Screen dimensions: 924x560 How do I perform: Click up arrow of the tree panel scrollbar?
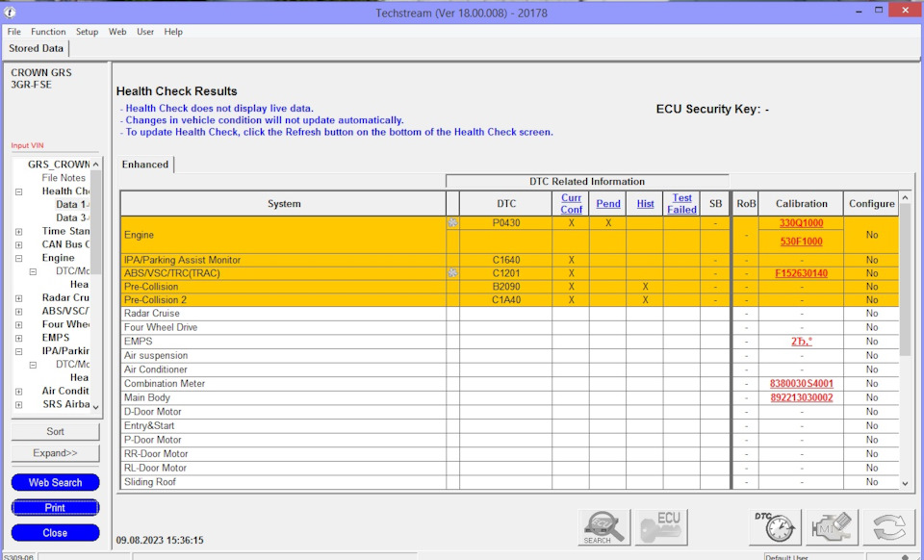click(x=96, y=165)
